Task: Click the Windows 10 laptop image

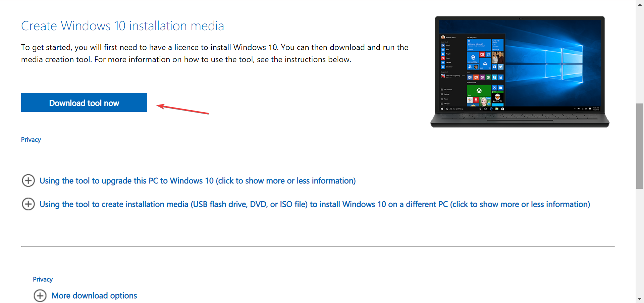Action: (520, 72)
